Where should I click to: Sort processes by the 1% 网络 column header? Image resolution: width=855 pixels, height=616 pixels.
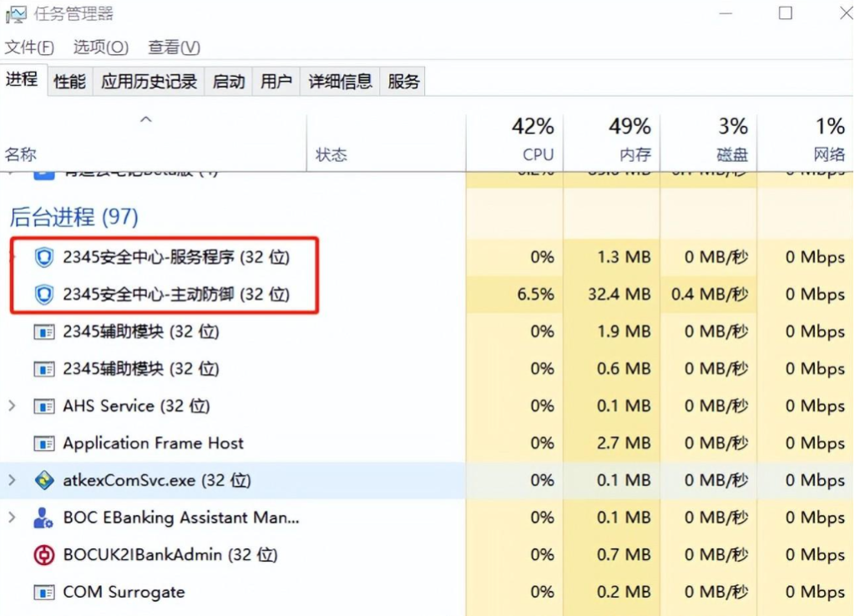pyautogui.click(x=806, y=143)
